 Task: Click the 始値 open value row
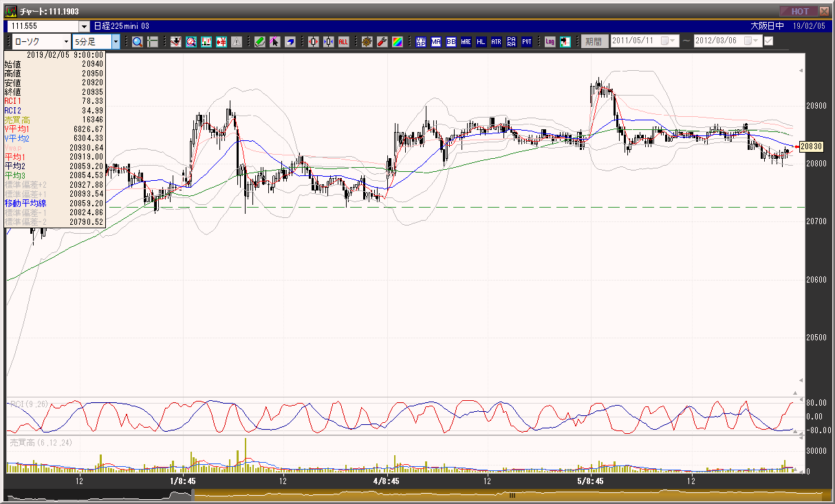pos(54,64)
